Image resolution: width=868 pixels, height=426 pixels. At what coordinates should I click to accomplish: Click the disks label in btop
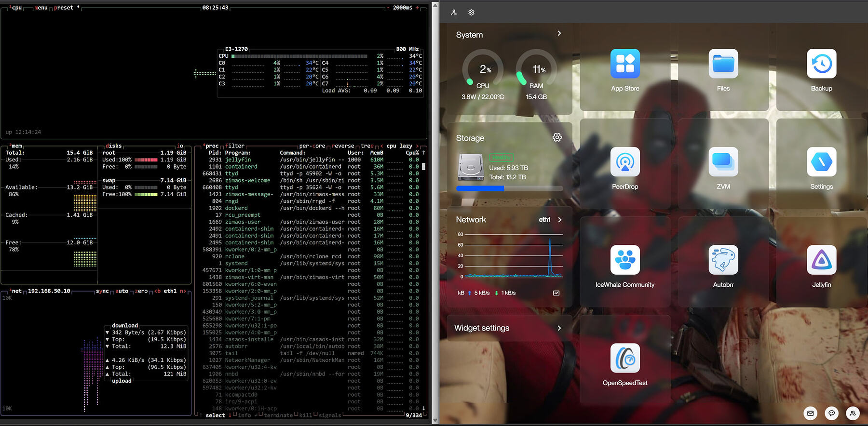(114, 146)
